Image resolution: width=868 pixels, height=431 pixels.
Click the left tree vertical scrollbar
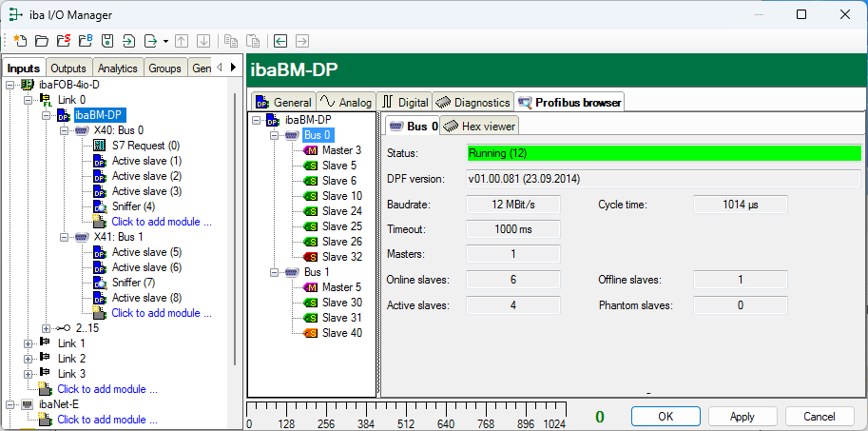(237, 227)
